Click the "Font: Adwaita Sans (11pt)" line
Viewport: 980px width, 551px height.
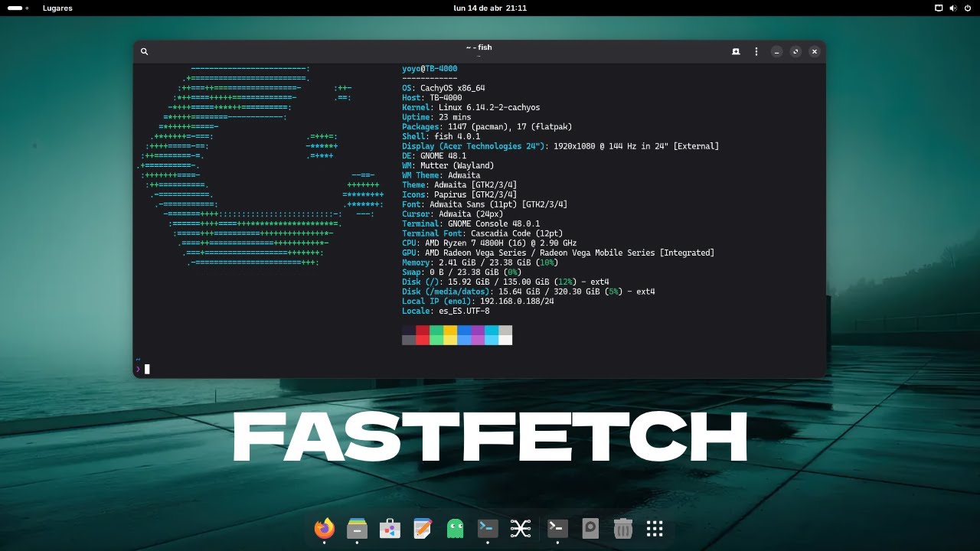coord(485,204)
